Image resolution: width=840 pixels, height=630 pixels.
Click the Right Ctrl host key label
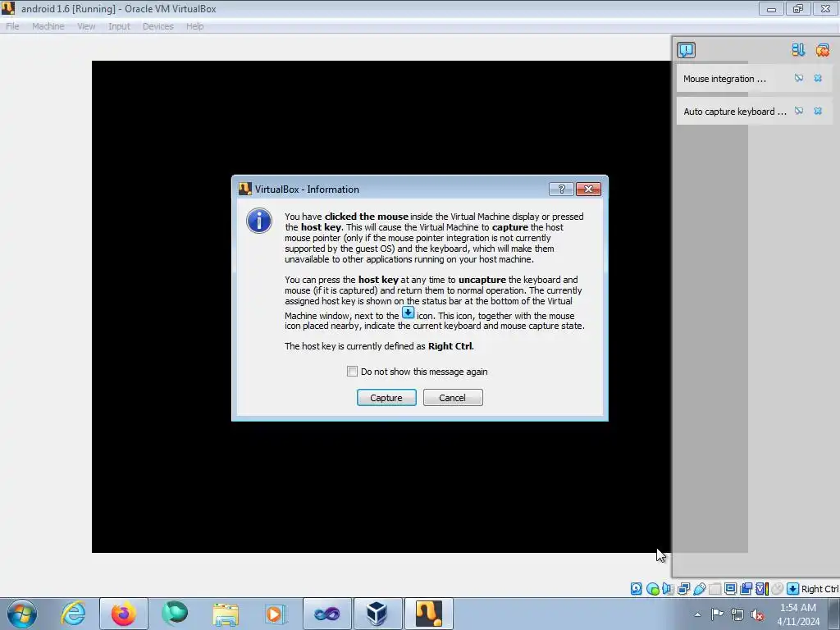pyautogui.click(x=819, y=589)
